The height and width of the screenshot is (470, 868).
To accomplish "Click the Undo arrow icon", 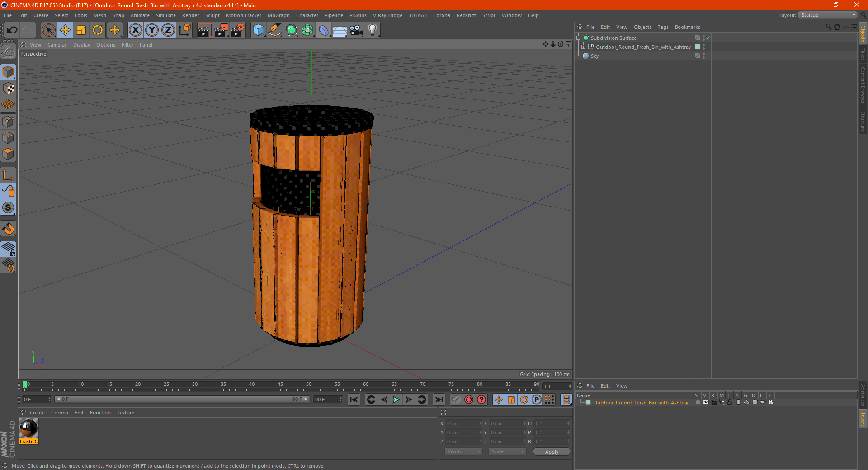I will click(x=12, y=30).
